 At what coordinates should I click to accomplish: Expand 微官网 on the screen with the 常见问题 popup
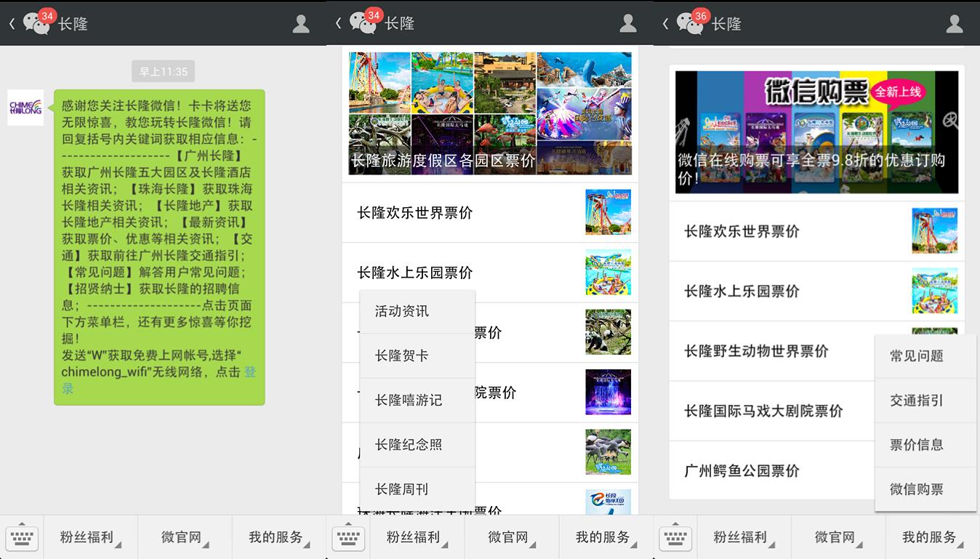click(x=838, y=537)
